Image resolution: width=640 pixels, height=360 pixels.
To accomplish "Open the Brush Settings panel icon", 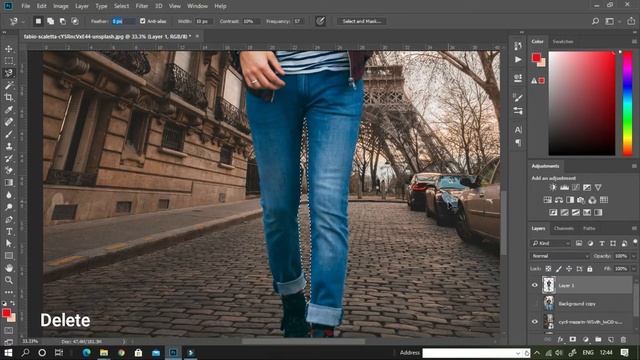I will [x=518, y=98].
